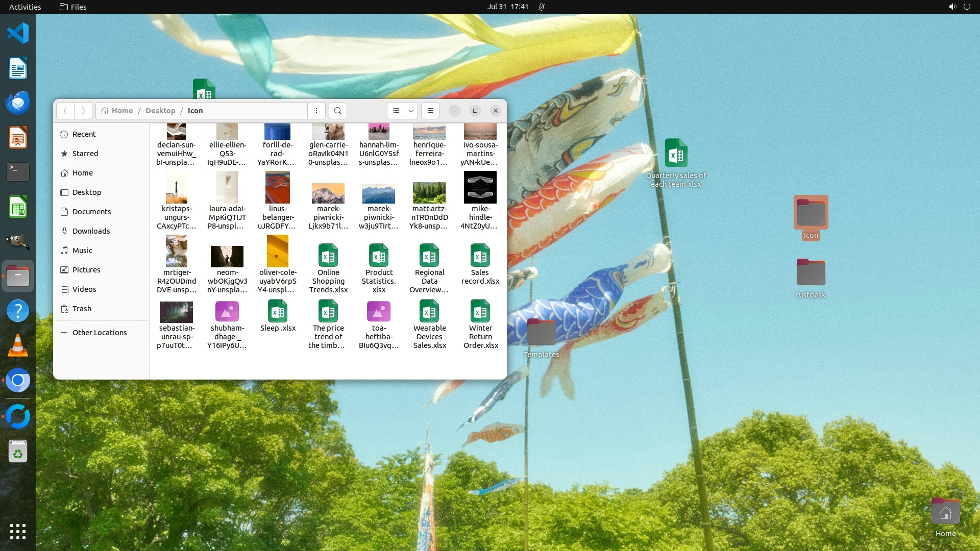Open Starred in the sidebar
The height and width of the screenshot is (551, 980).
[x=85, y=154]
